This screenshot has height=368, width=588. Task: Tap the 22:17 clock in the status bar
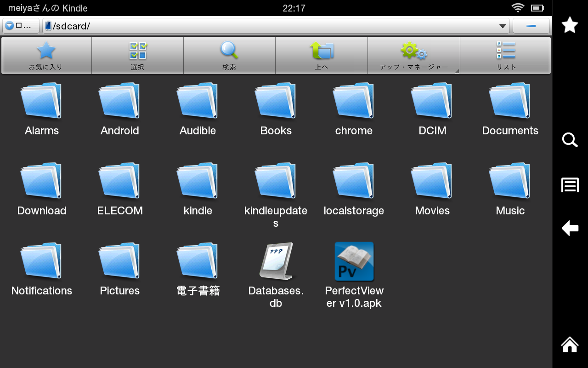click(x=294, y=8)
